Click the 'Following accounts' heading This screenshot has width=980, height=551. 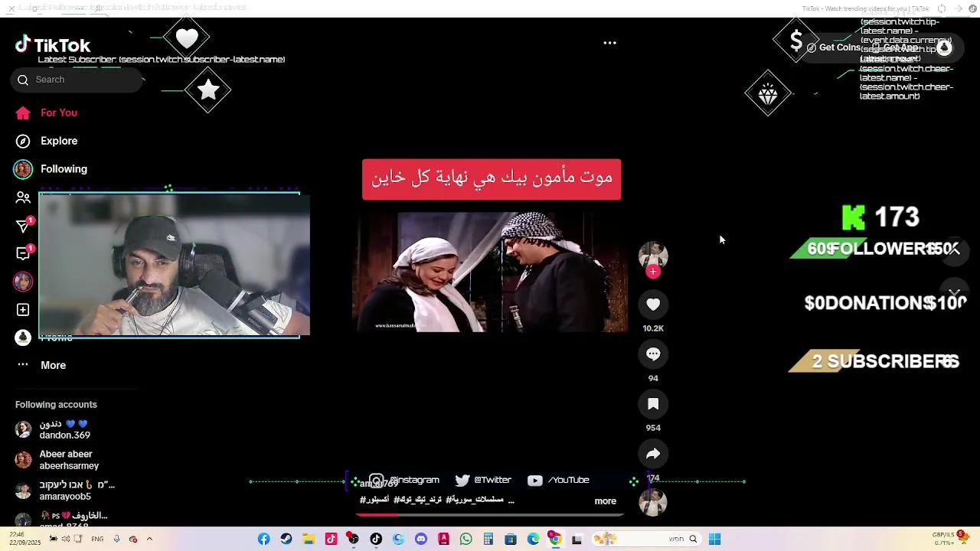pos(56,404)
